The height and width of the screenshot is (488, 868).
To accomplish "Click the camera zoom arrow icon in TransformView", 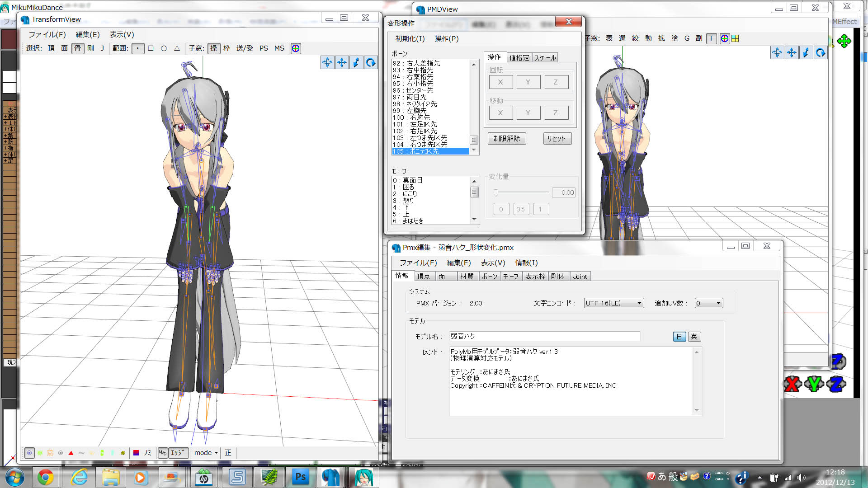I will point(356,62).
